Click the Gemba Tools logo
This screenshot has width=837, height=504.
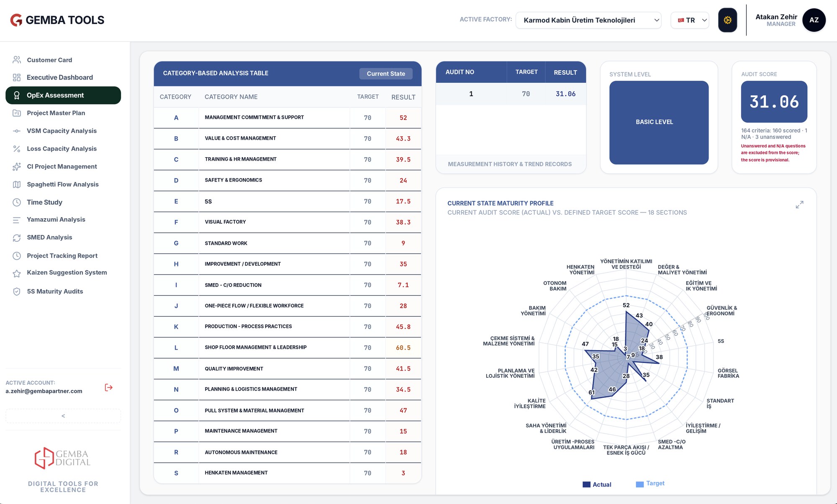[57, 20]
